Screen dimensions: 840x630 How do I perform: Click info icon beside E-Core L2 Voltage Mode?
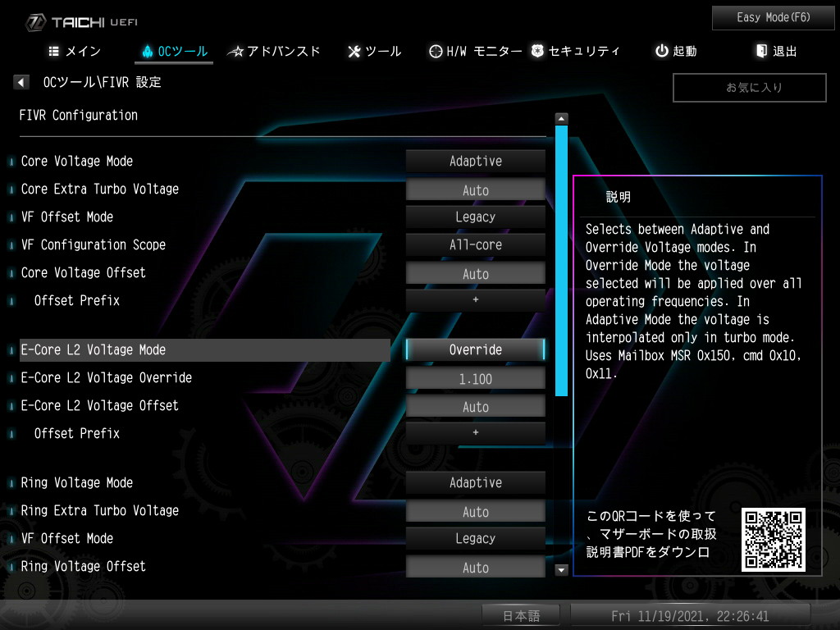11,351
